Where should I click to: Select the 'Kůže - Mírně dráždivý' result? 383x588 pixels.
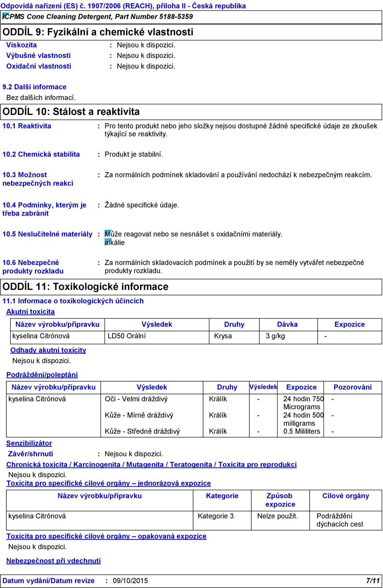(x=139, y=416)
